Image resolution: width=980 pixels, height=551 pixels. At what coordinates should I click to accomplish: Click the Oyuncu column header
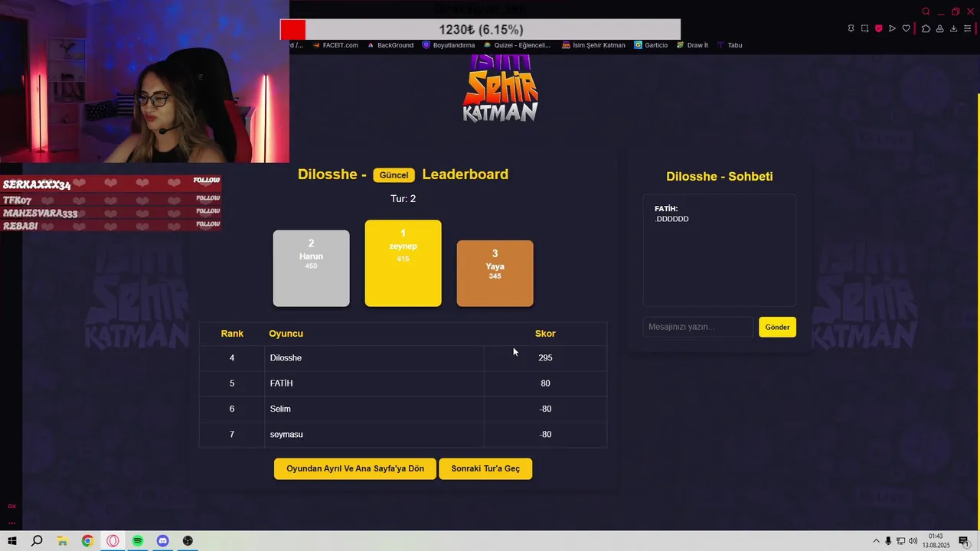pyautogui.click(x=286, y=334)
